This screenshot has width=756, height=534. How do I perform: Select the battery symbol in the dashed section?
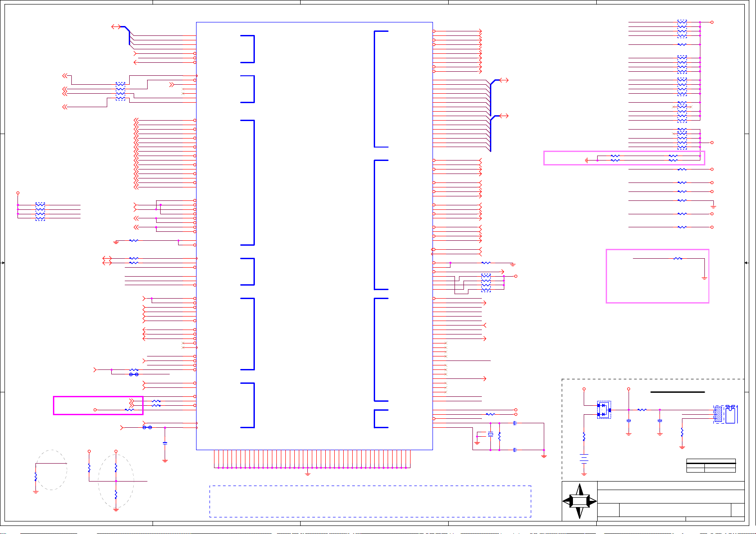[x=584, y=459]
